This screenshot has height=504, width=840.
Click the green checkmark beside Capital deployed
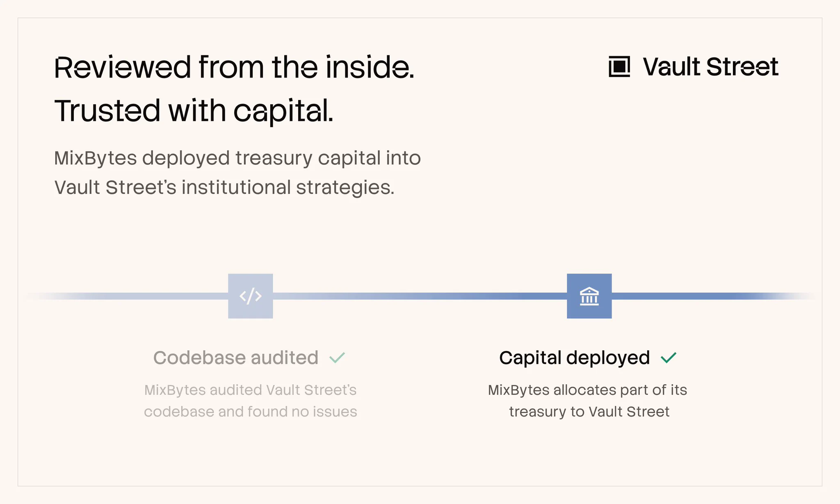(669, 358)
